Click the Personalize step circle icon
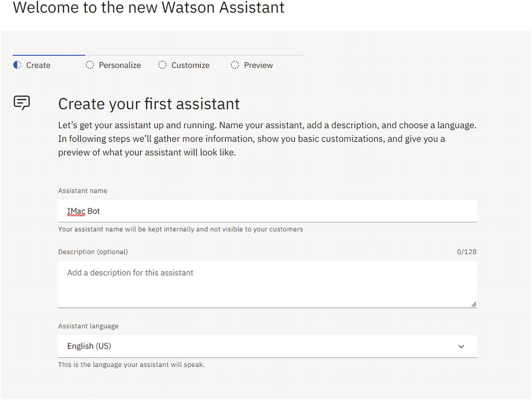 (x=90, y=65)
